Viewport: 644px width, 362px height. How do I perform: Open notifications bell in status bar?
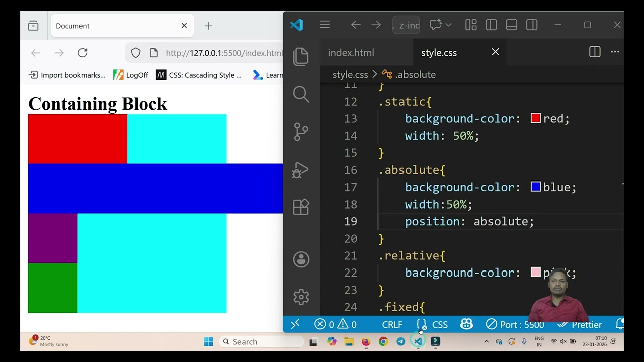click(x=620, y=324)
